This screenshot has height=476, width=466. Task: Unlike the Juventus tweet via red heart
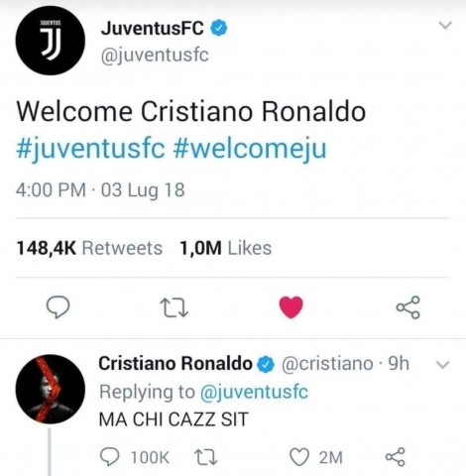coord(291,307)
